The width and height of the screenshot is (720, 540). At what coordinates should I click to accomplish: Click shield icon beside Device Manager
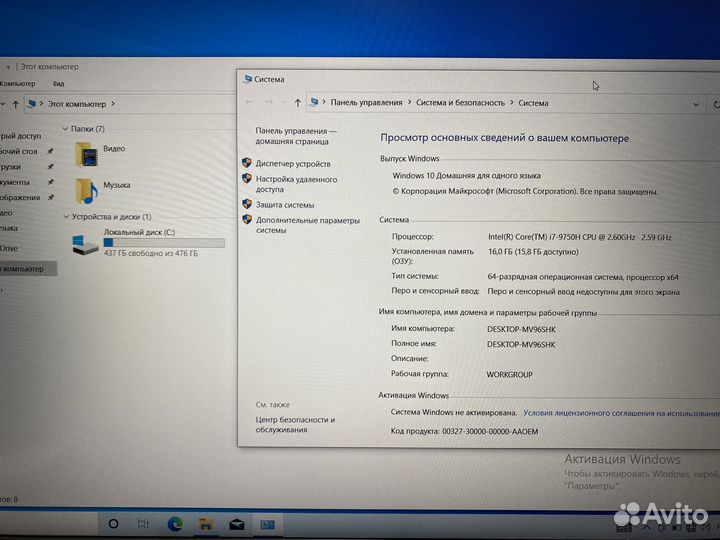pyautogui.click(x=247, y=163)
